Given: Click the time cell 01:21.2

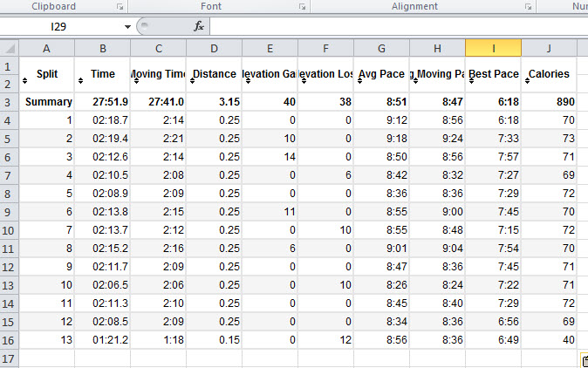Looking at the screenshot, I should click(x=102, y=340).
